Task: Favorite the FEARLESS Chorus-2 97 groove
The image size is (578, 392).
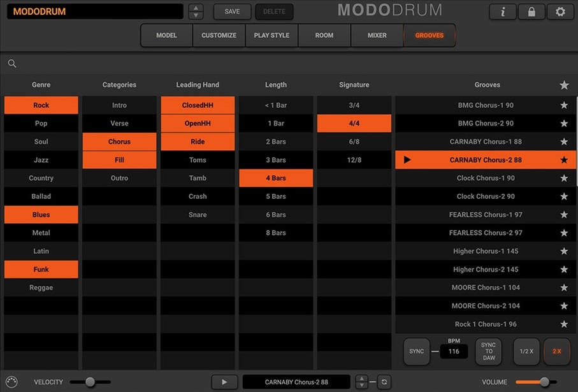Action: point(564,233)
